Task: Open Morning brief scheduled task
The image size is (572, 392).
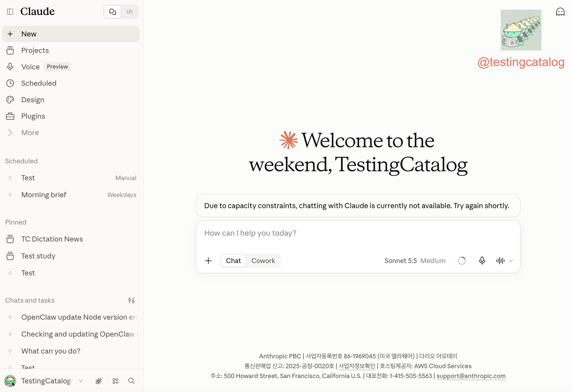Action: [71, 195]
